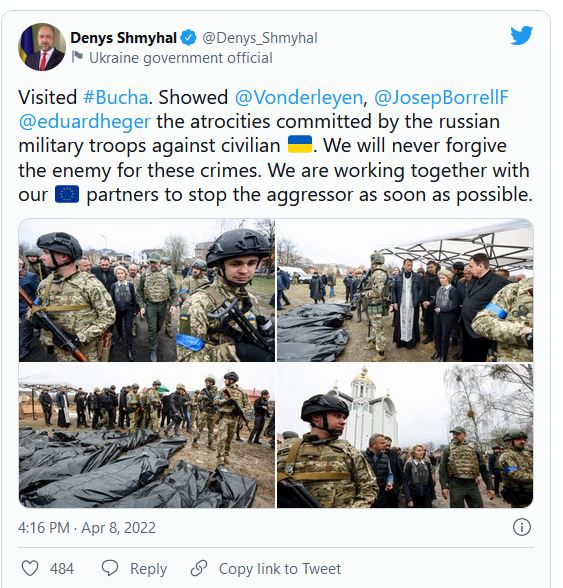Viewport: 563px width, 588px height.
Task: Open the @eduardheger mention
Action: pos(84,122)
